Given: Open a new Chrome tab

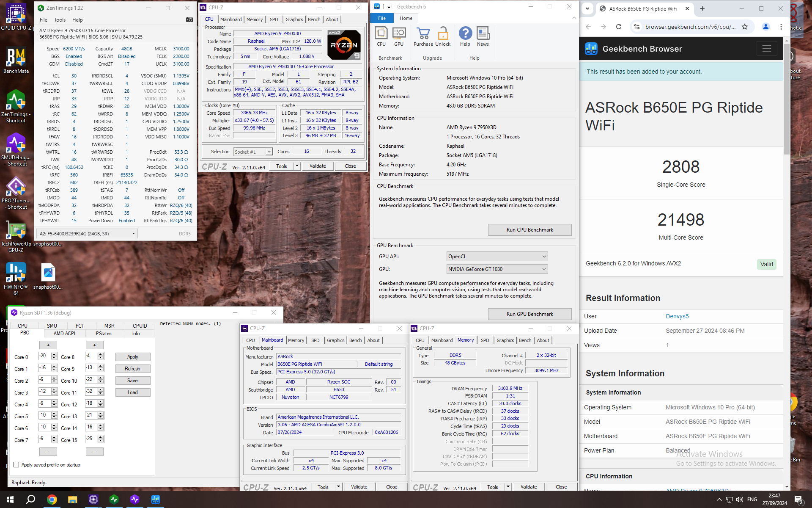Looking at the screenshot, I should click(x=702, y=8).
